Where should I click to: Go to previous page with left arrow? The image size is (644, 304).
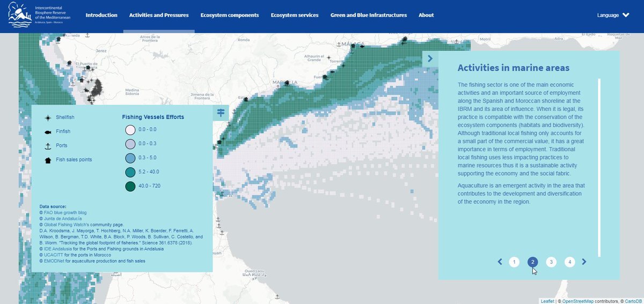coord(500,262)
